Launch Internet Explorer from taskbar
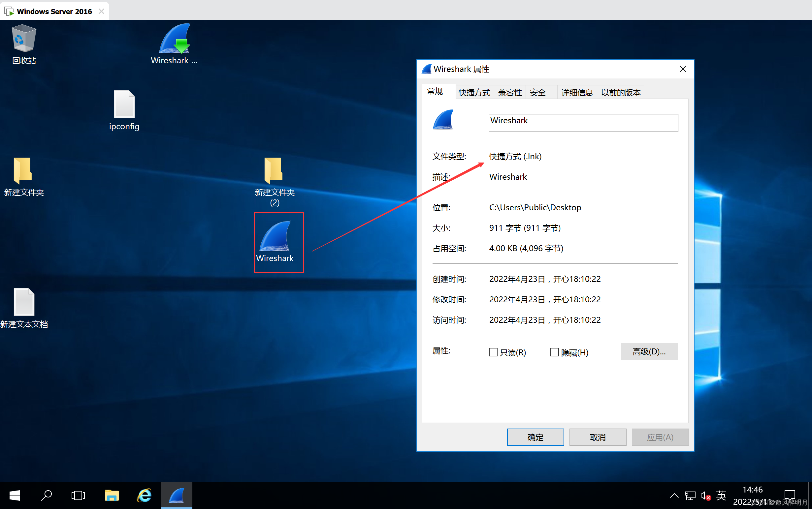This screenshot has width=812, height=509. 144,495
